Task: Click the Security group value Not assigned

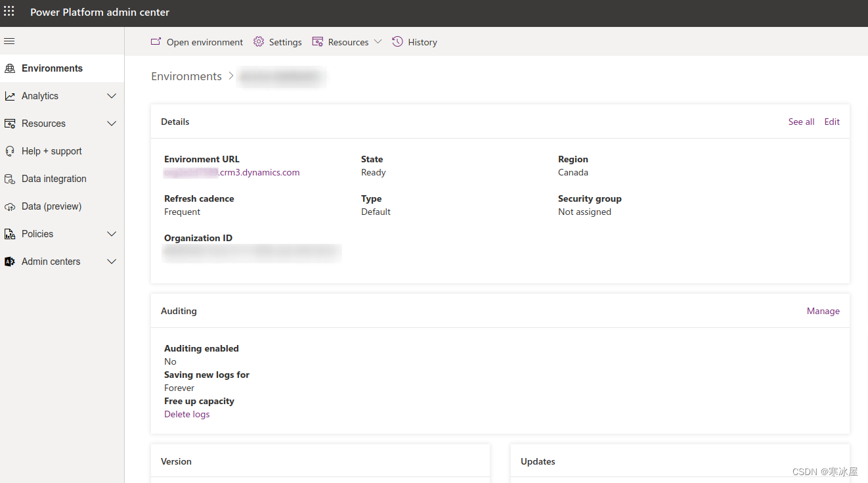Action: click(x=584, y=212)
